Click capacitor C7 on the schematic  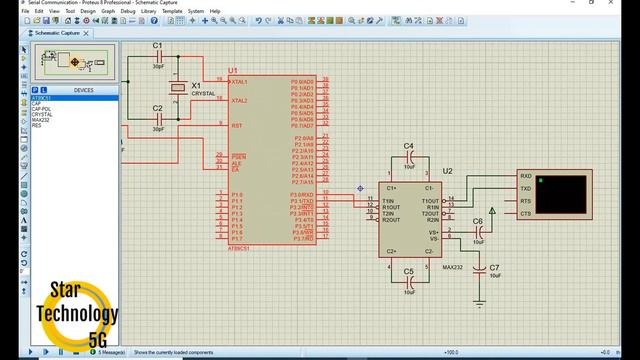coord(479,269)
